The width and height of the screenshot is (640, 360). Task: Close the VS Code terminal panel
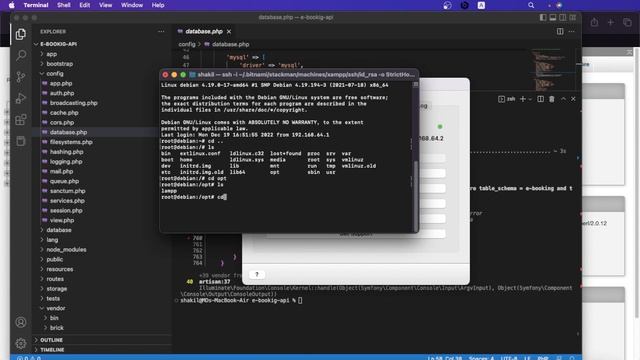pos(573,99)
